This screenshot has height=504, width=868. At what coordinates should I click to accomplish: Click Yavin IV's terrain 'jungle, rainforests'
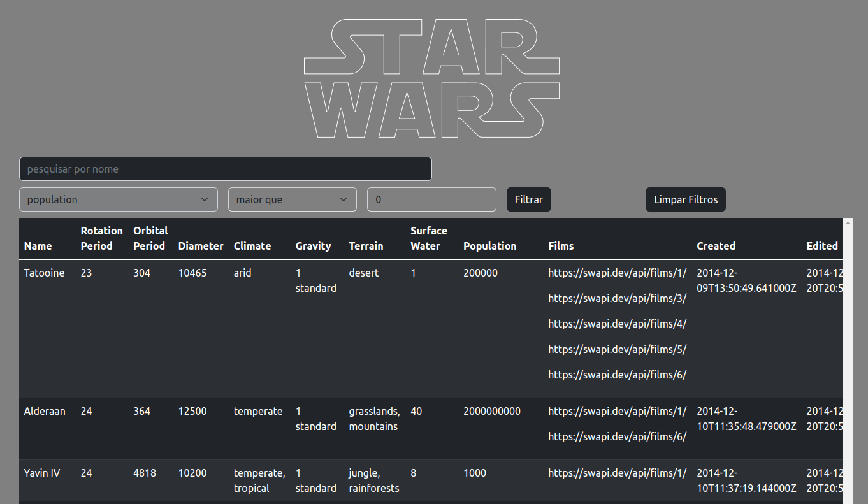[374, 480]
